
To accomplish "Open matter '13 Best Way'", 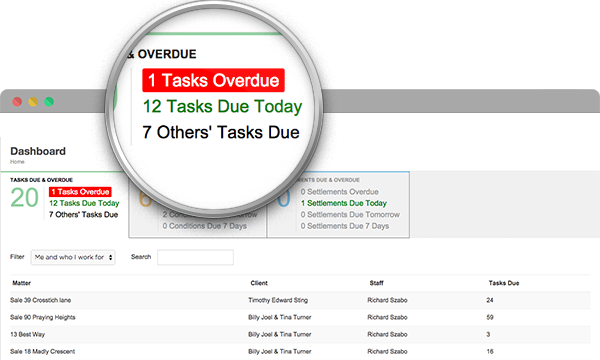I will [28, 334].
